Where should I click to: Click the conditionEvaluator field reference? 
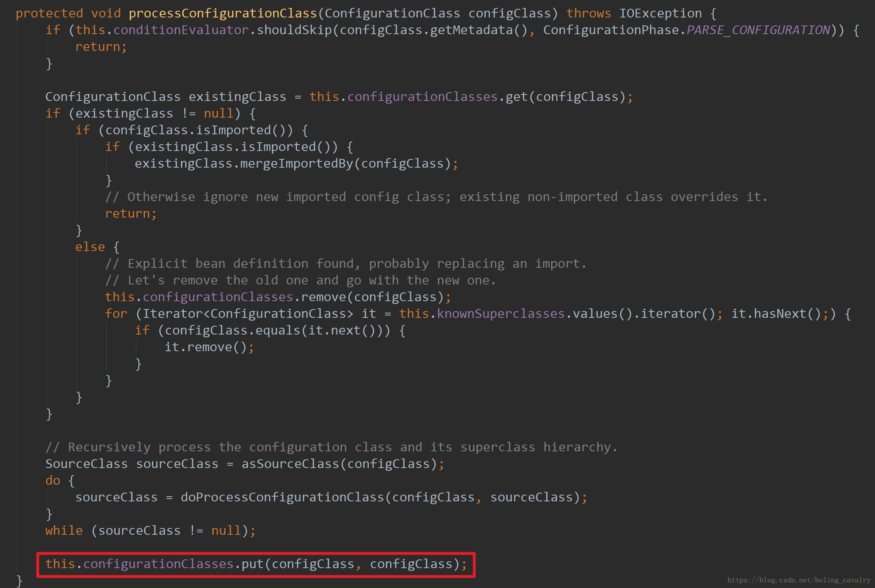tap(181, 30)
